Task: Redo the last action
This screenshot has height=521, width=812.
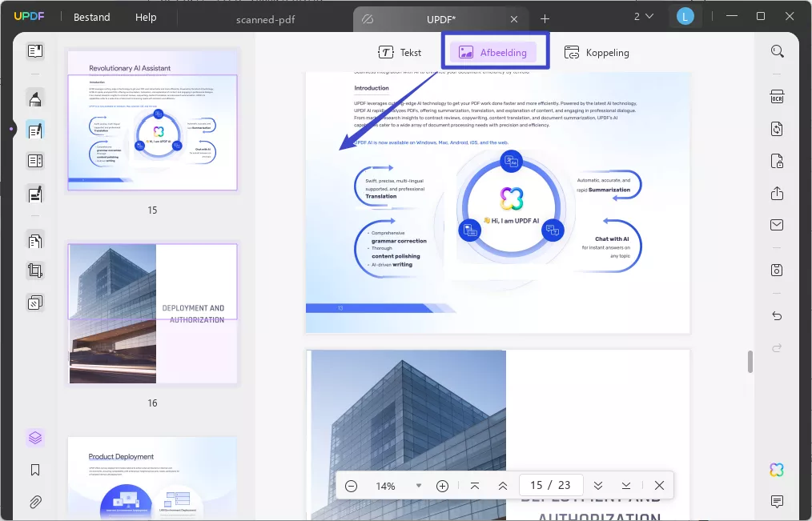Action: tap(777, 347)
